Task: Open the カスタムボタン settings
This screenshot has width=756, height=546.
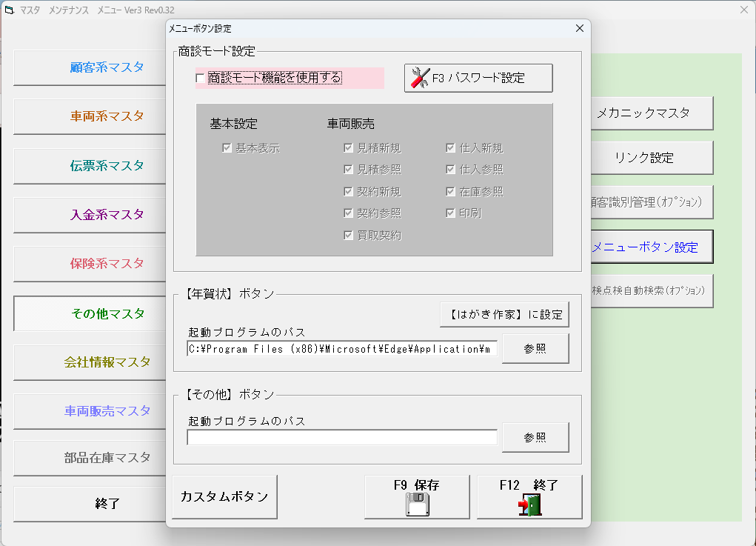Action: point(224,497)
